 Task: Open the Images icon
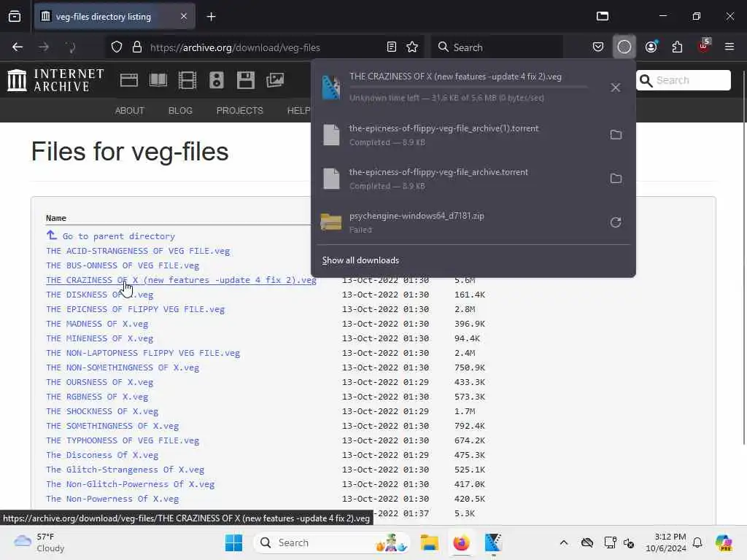pos(275,80)
